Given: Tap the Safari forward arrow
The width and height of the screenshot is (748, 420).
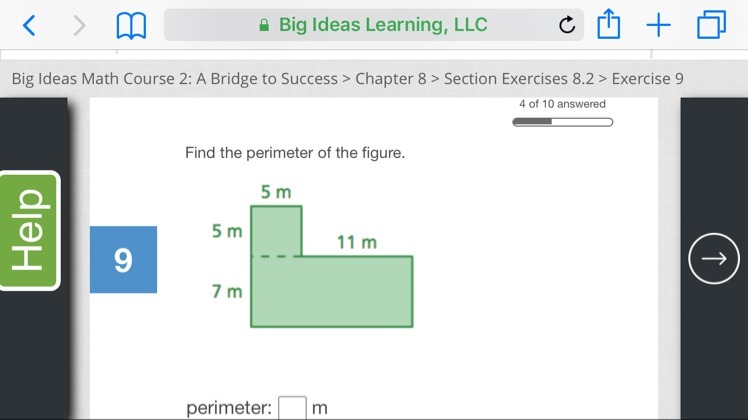Looking at the screenshot, I should (79, 25).
